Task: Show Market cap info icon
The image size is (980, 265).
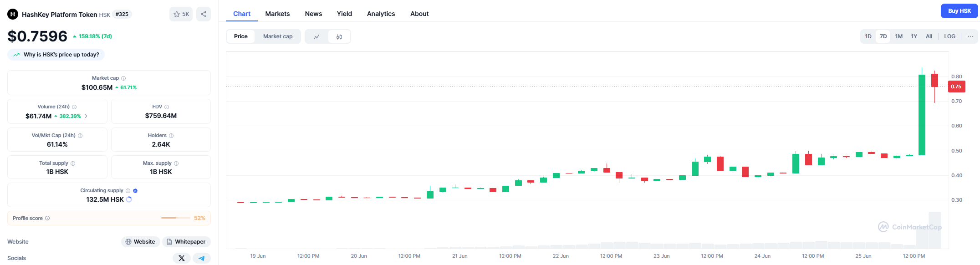Action: pos(123,78)
